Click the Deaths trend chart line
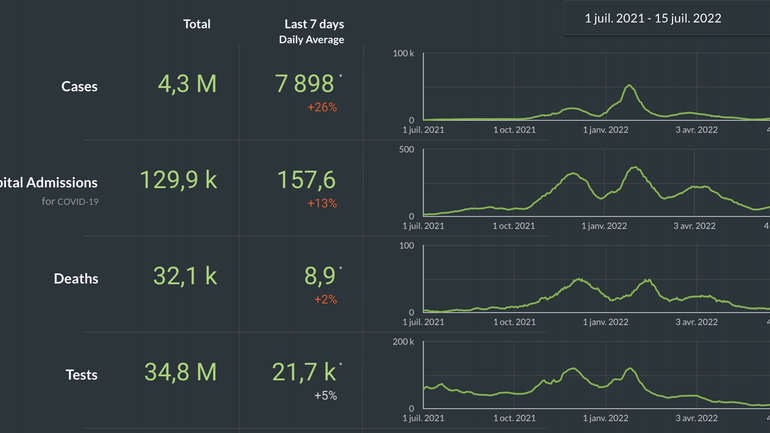Image resolution: width=770 pixels, height=433 pixels. tap(597, 296)
